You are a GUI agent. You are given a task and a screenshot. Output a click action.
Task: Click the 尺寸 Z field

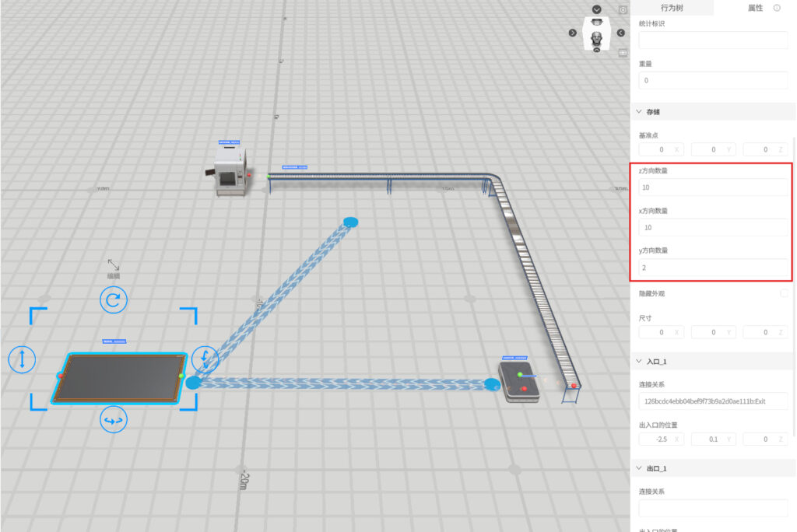[x=766, y=332]
